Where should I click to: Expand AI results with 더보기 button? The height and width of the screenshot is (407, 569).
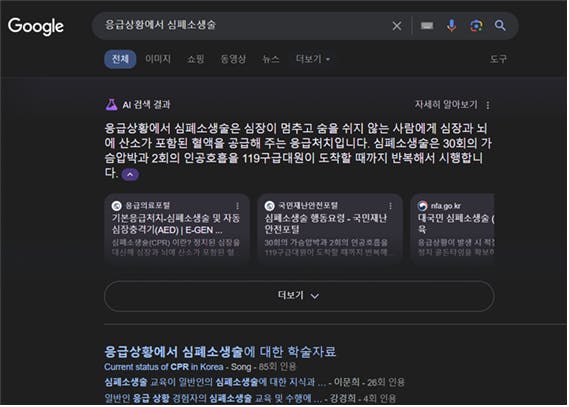tap(299, 296)
